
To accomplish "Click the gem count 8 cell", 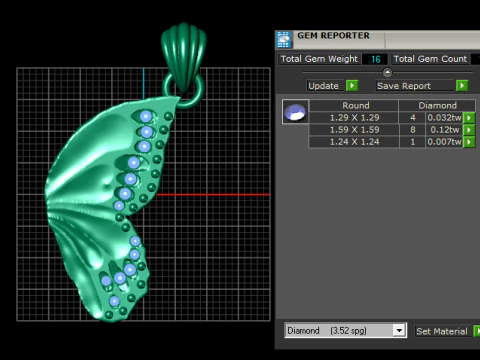I will pos(413,130).
